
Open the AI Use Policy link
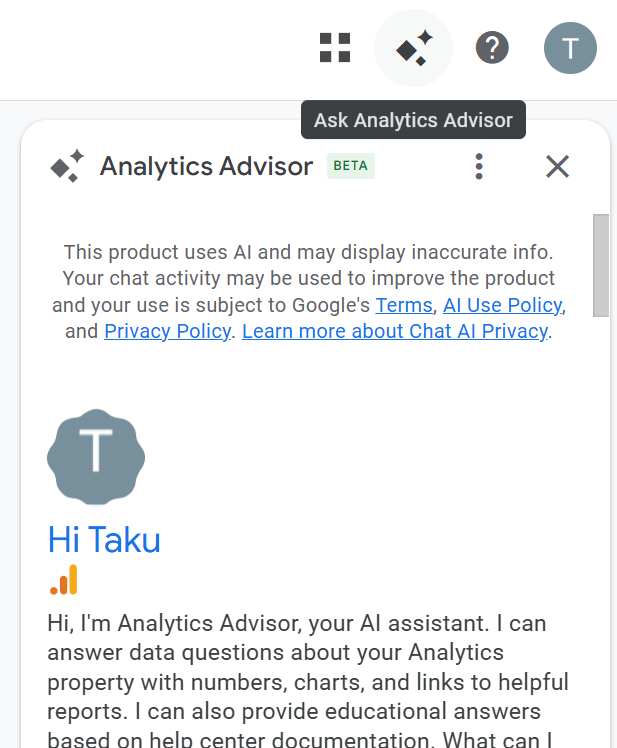(503, 305)
